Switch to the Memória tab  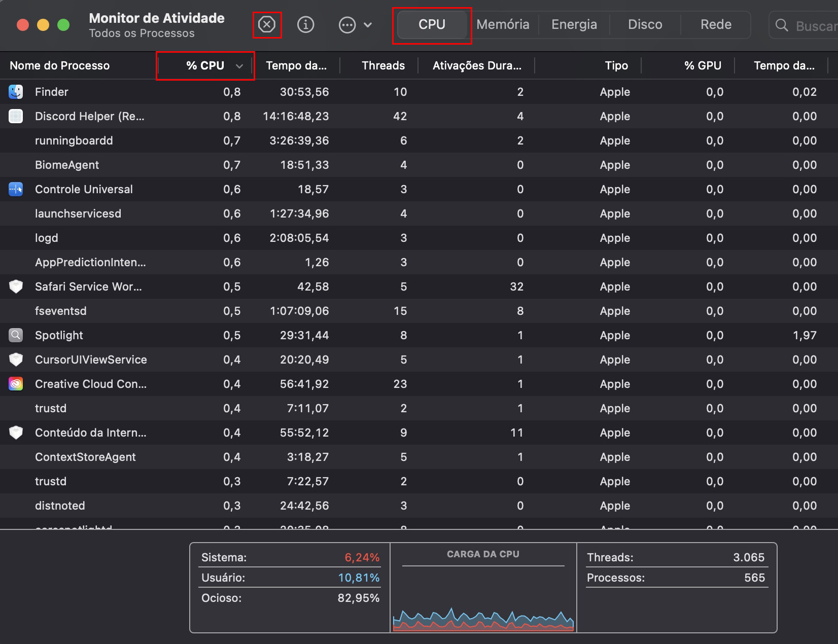(503, 24)
